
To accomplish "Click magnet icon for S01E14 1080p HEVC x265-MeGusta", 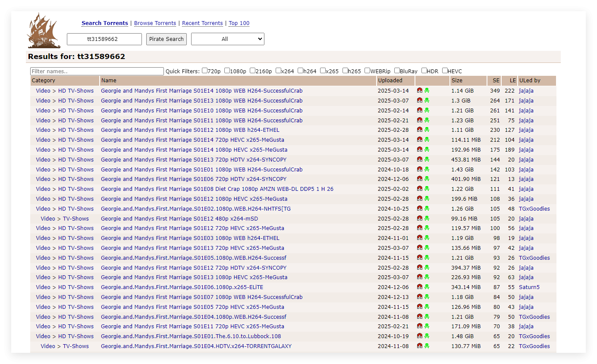I will (420, 149).
